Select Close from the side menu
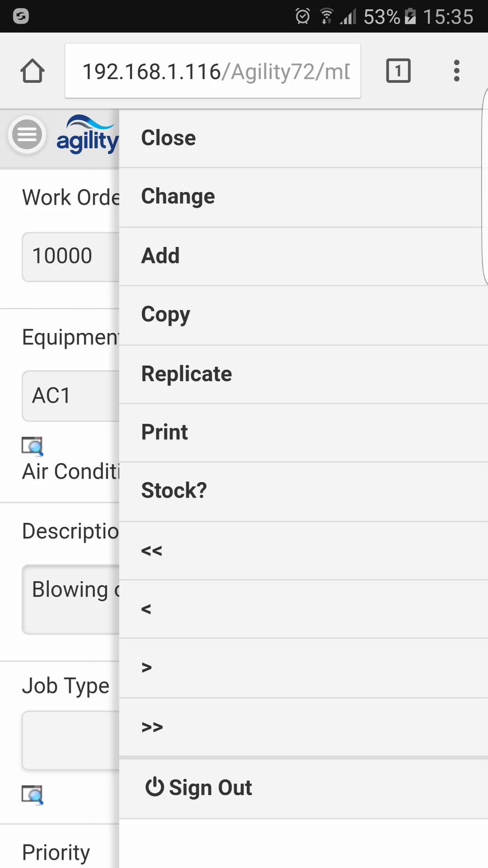Screen dimensions: 488x868 [x=168, y=138]
